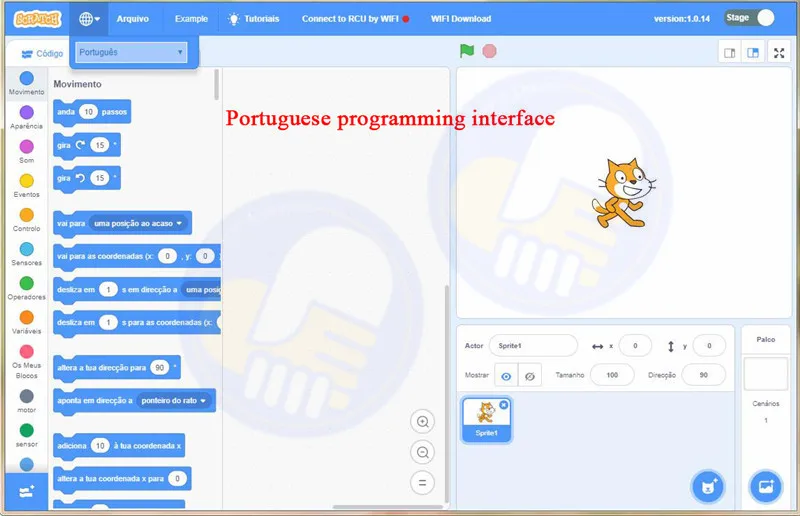Add a new sprite with cat button

point(708,486)
